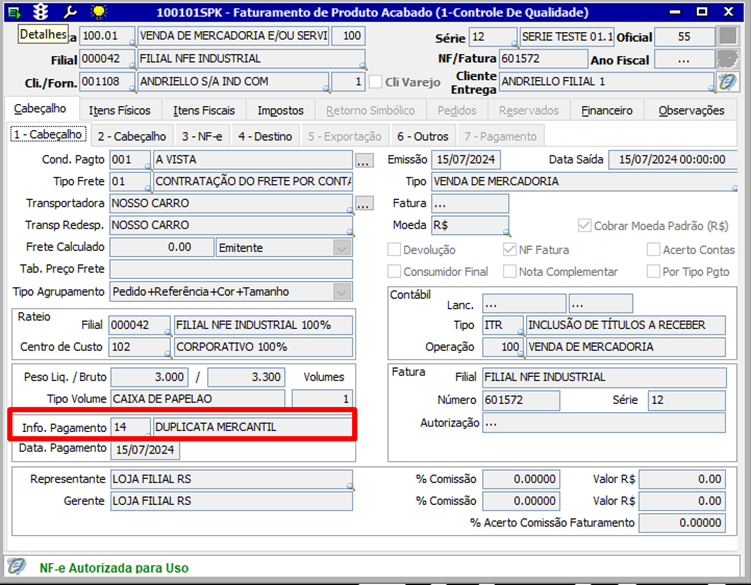Viewport: 751px width, 585px height.
Task: Click the Tipo Volume field CAIXA DE PAPELAO
Action: click(x=197, y=399)
